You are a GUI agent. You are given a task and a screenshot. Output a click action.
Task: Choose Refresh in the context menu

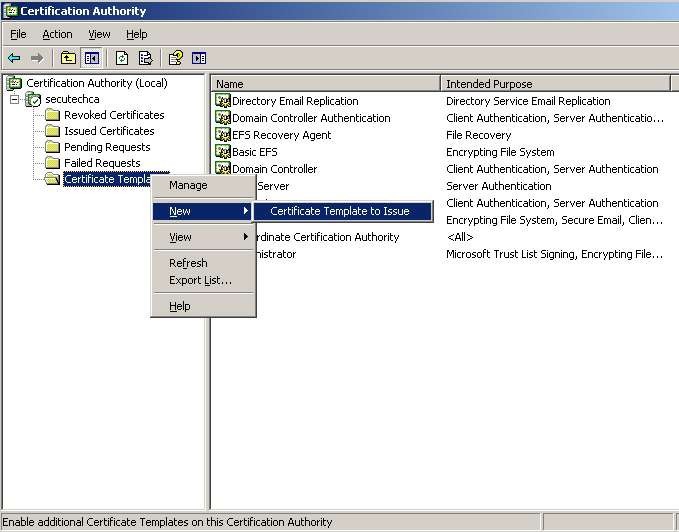[203, 263]
